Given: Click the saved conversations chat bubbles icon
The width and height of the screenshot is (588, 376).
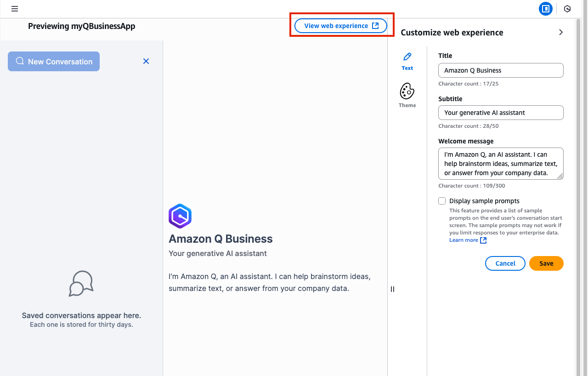Looking at the screenshot, I should coord(81,283).
